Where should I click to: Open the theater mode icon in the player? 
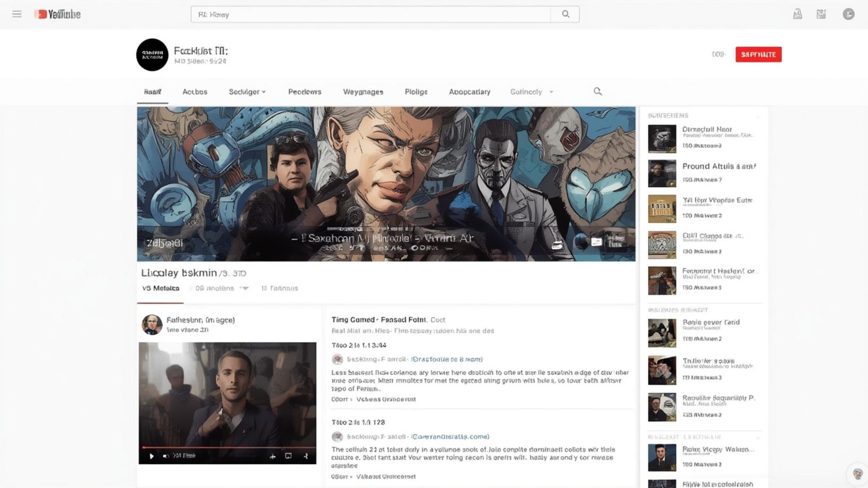point(288,456)
